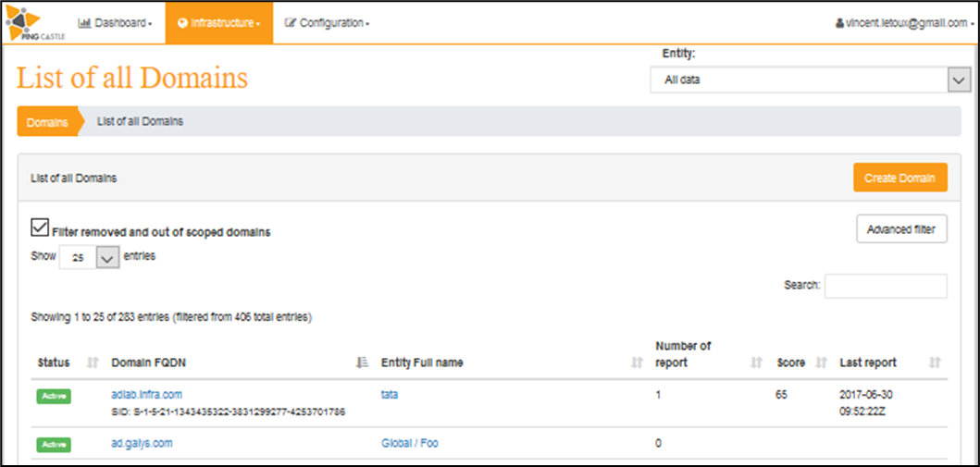Click the Ping Castle logo
980x467 pixels.
pyautogui.click(x=34, y=23)
